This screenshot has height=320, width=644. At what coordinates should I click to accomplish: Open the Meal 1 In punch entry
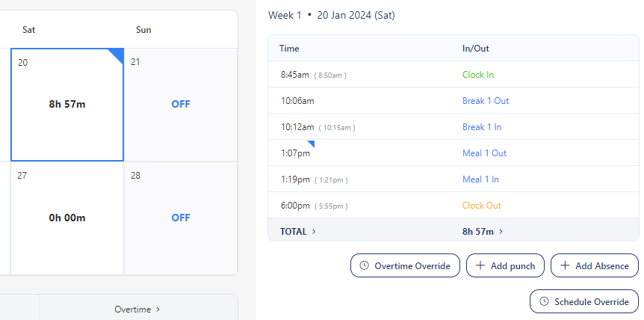(x=480, y=179)
